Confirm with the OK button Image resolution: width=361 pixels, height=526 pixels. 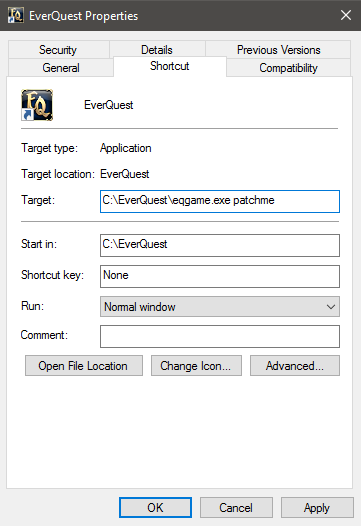(155, 507)
